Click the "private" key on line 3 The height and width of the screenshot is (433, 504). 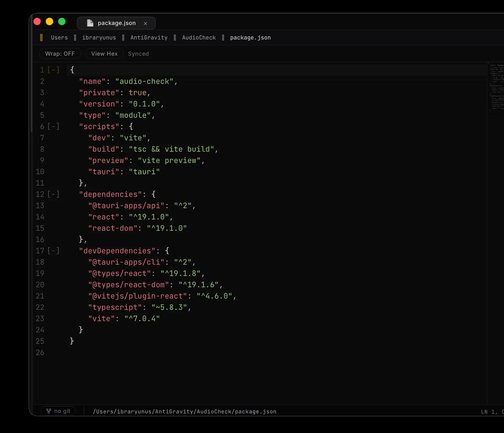coord(99,92)
